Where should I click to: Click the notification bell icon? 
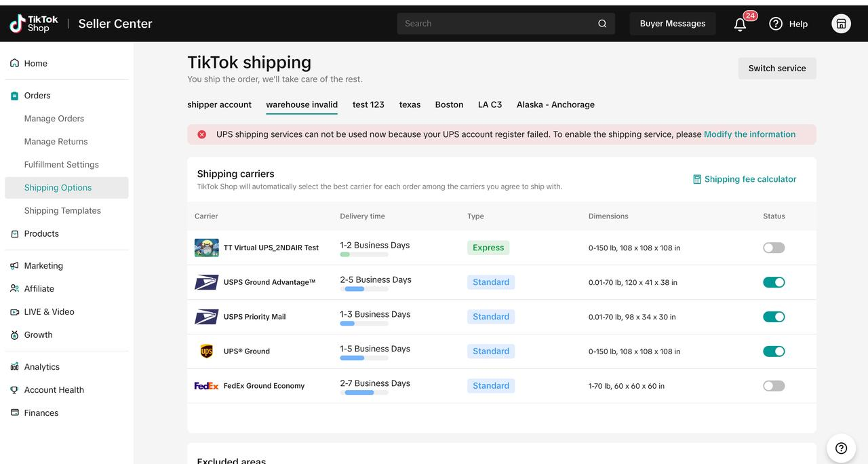coord(740,24)
